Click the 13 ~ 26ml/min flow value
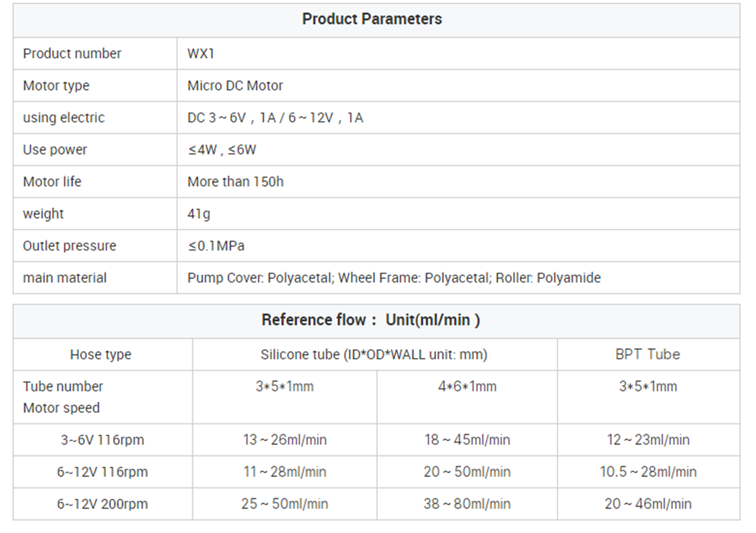 tap(285, 440)
